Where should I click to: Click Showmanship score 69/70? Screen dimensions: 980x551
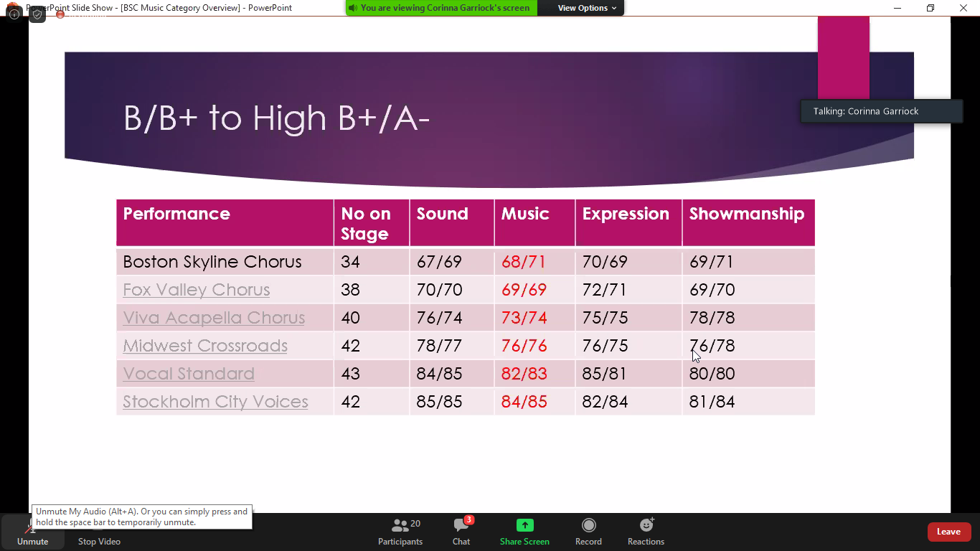pyautogui.click(x=712, y=290)
